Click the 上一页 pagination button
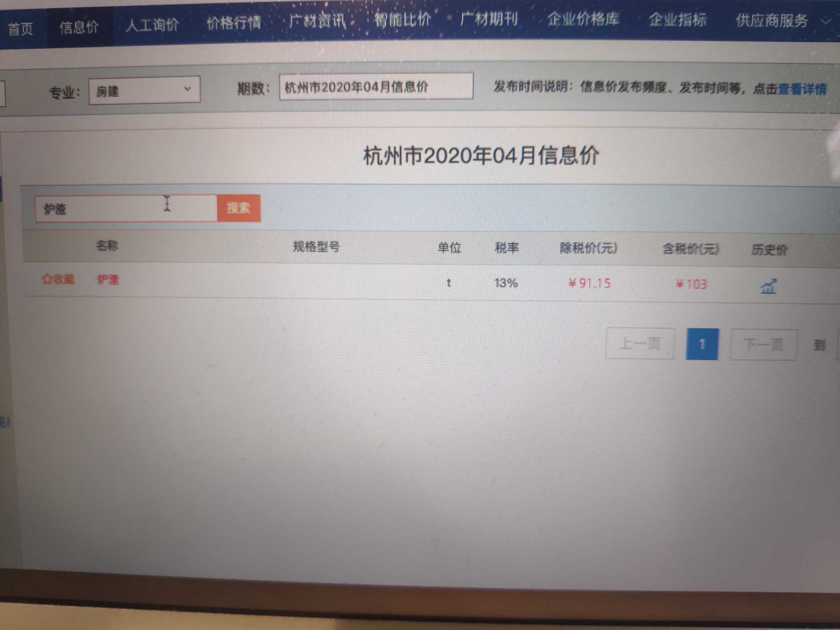Viewport: 840px width, 630px height. click(x=640, y=344)
